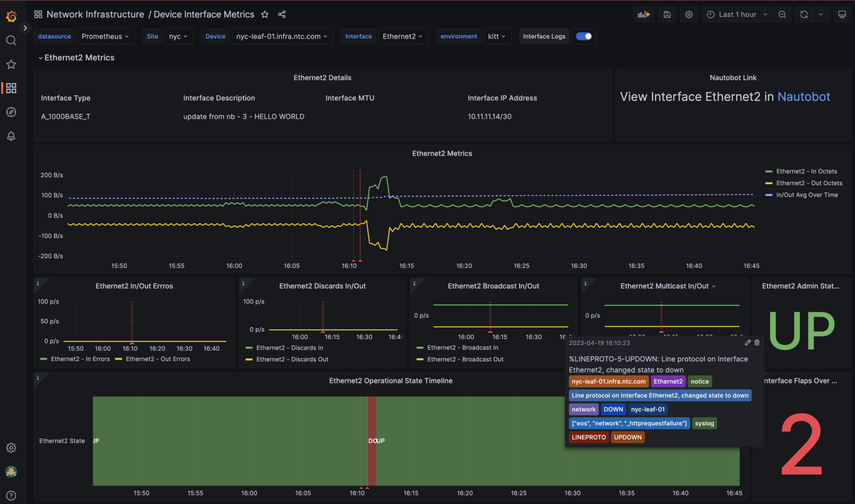Toggle Ethernet2 - Out Errors legend series
This screenshot has width=855, height=504.
point(158,359)
